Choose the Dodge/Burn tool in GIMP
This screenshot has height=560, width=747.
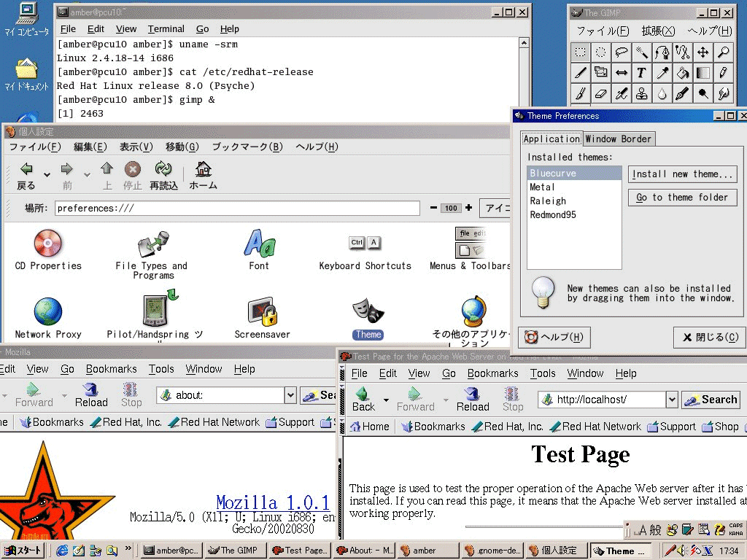pos(703,93)
